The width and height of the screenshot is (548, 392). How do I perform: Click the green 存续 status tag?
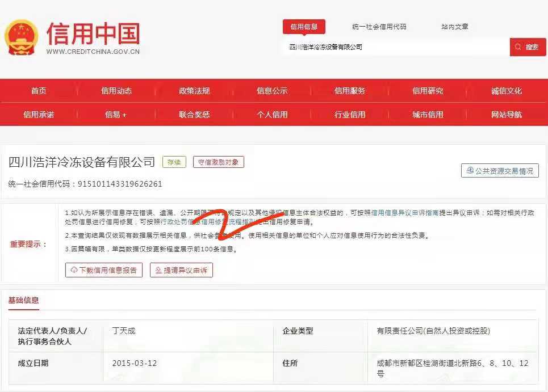[174, 162]
